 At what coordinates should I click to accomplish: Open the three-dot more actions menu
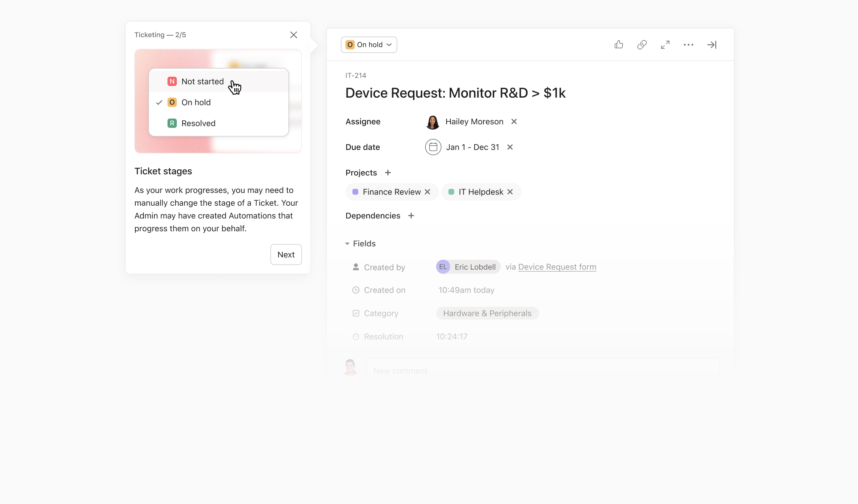tap(689, 45)
